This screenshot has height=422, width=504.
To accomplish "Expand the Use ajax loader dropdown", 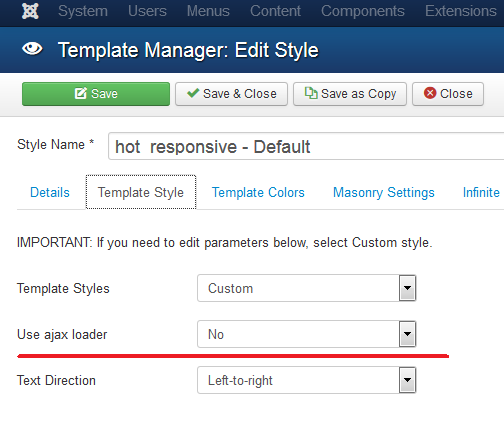I will coord(306,334).
